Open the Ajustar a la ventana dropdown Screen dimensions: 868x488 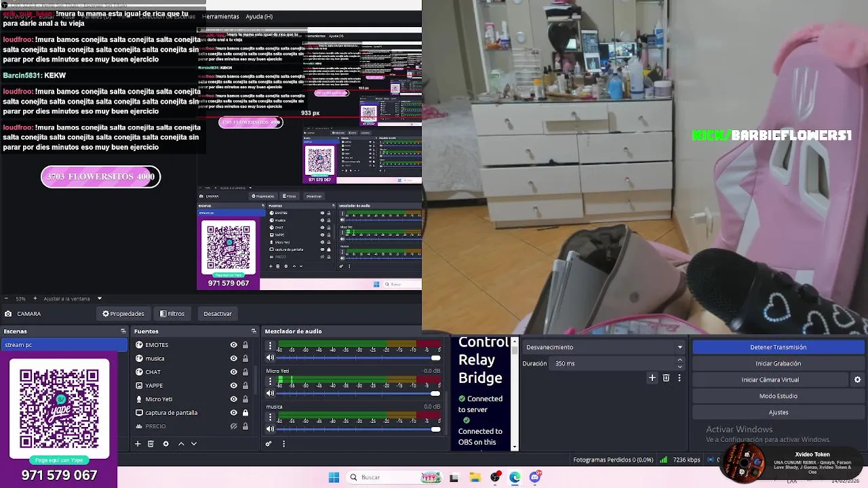[x=99, y=298]
